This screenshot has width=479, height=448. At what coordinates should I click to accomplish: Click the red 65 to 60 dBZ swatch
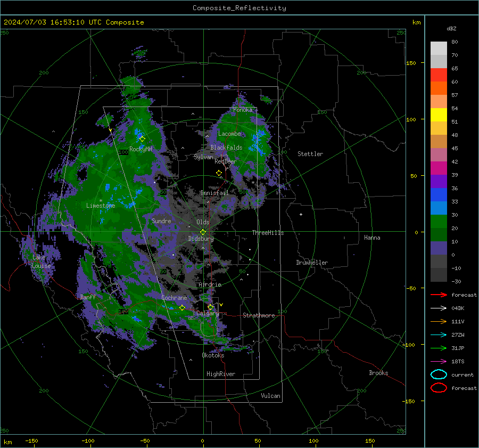click(x=439, y=75)
